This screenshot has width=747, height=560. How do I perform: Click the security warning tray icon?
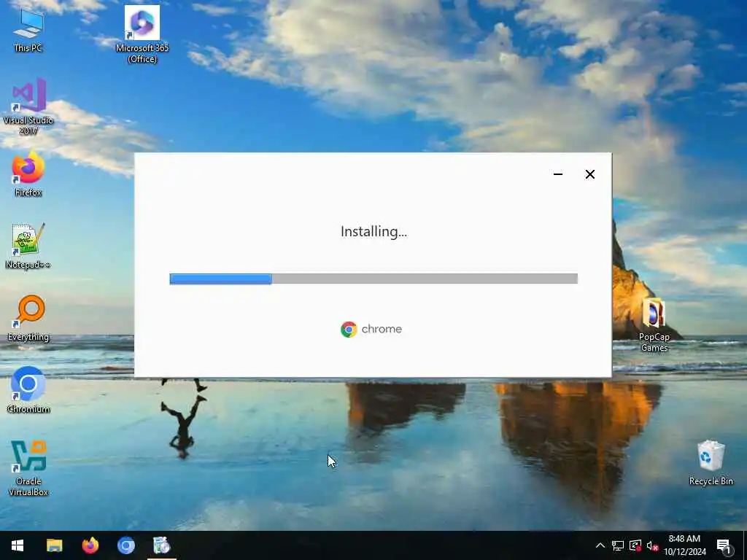[635, 545]
